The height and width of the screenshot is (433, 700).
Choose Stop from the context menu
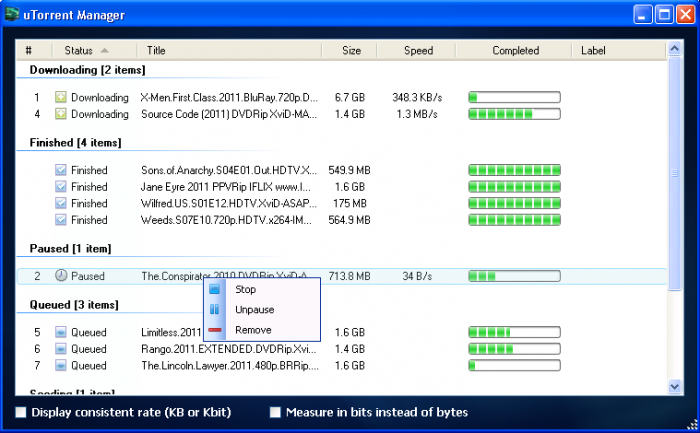coord(262,289)
